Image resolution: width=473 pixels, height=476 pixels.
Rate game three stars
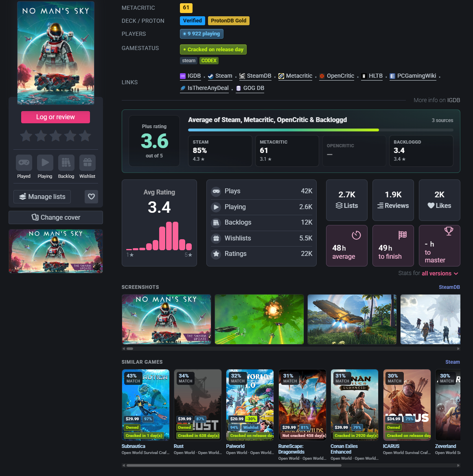click(56, 136)
